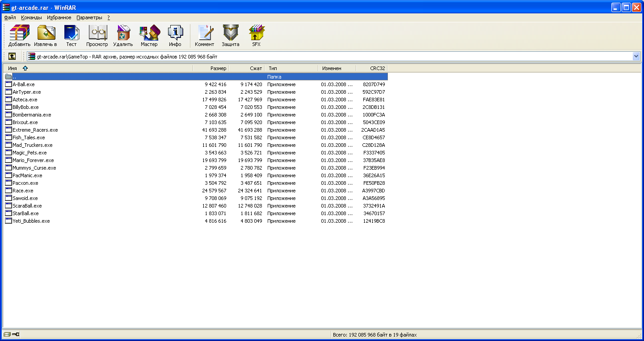
Task: Click the SFX toolbar icon
Action: pos(256,35)
